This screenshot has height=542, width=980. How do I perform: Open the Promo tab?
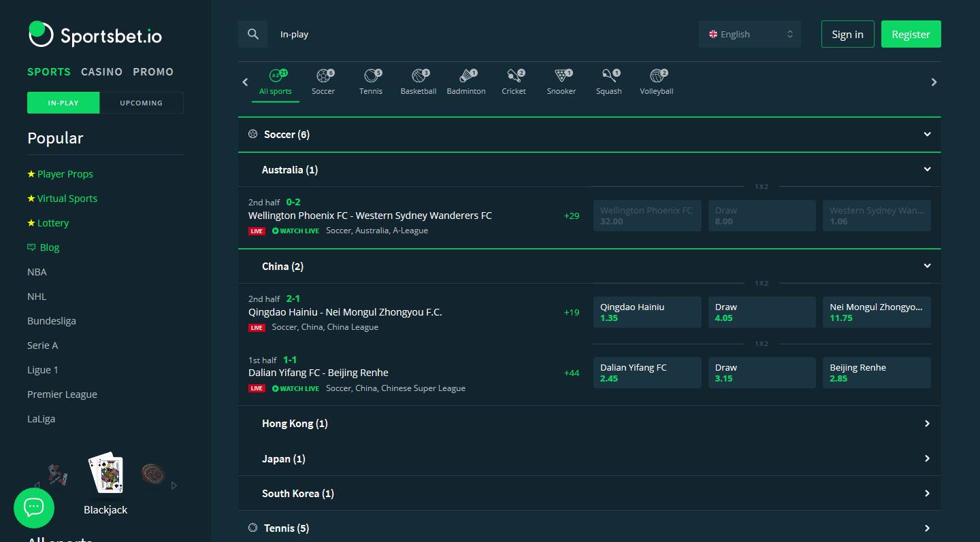[x=153, y=71]
